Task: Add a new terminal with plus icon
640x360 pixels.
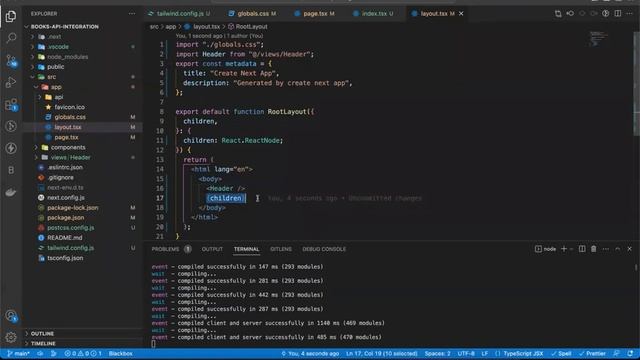Action: click(x=564, y=249)
